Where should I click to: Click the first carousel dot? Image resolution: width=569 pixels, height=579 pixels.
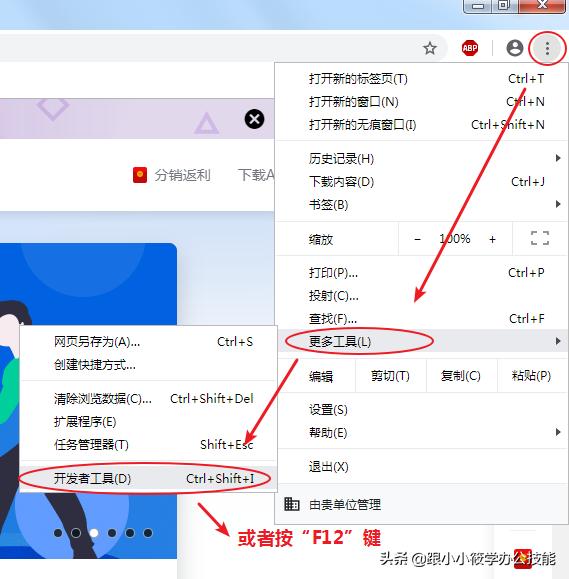click(x=58, y=533)
